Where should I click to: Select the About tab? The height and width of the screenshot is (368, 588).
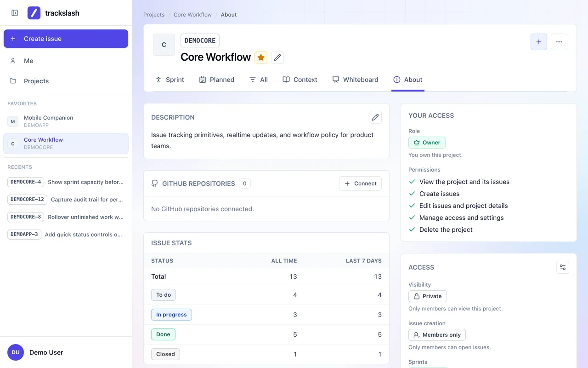click(408, 80)
